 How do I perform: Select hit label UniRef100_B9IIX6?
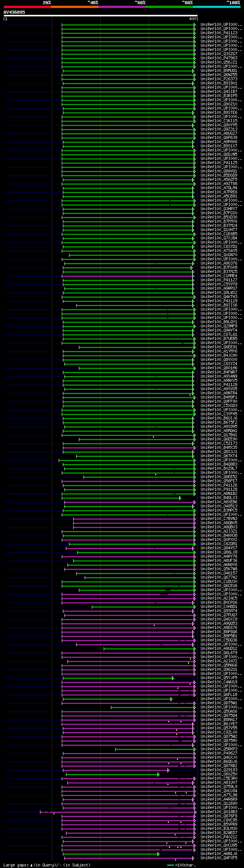tap(219, 305)
